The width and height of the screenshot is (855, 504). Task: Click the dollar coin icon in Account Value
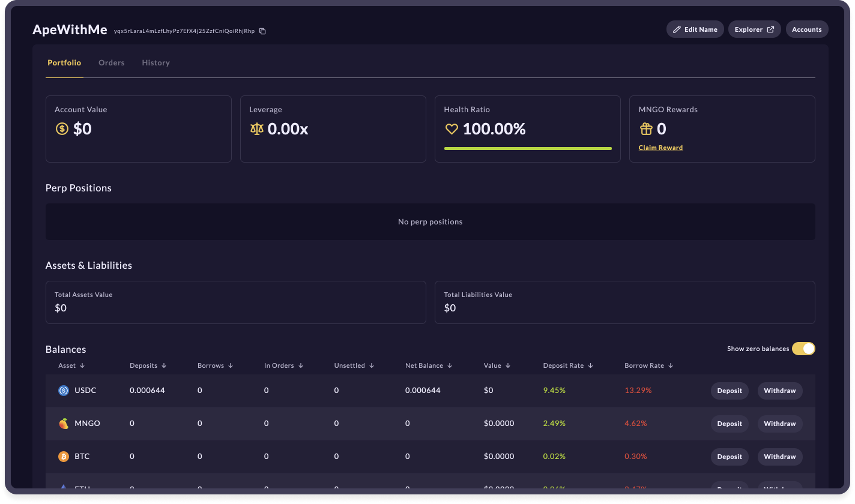[x=62, y=128]
